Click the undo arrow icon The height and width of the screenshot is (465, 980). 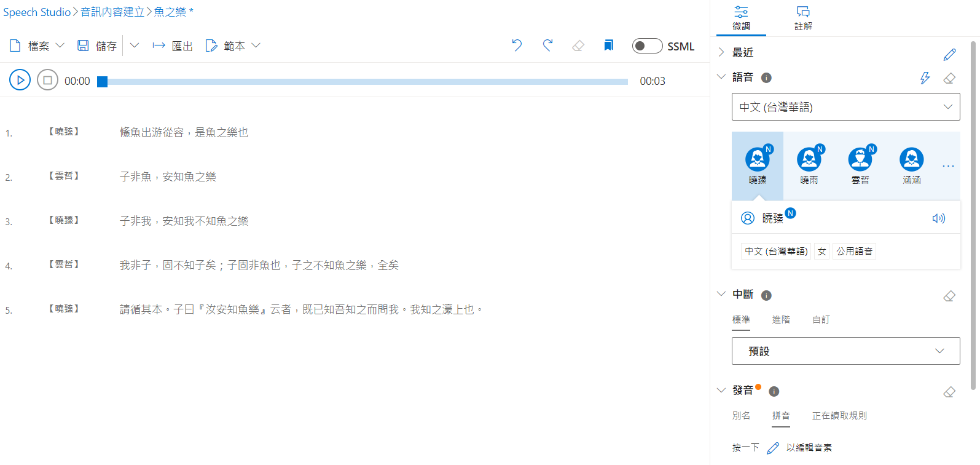517,46
